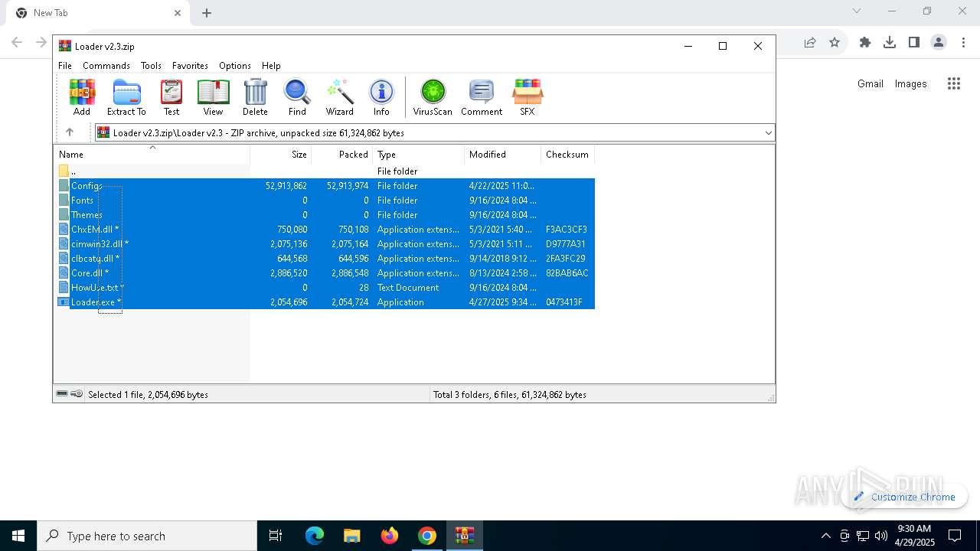
Task: Select the parent folder '..' row
Action: coord(325,171)
